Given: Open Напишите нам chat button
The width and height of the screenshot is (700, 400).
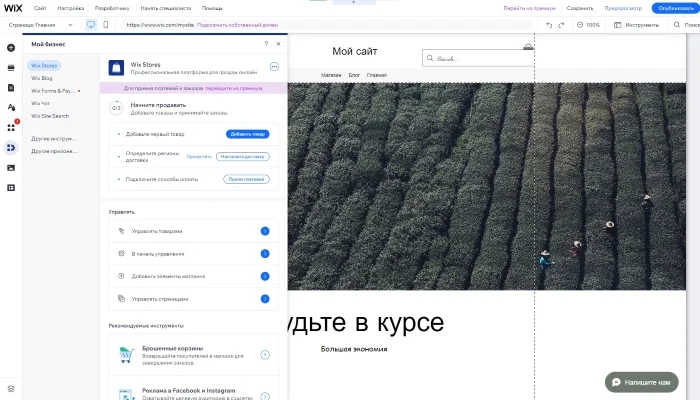Looking at the screenshot, I should 642,382.
